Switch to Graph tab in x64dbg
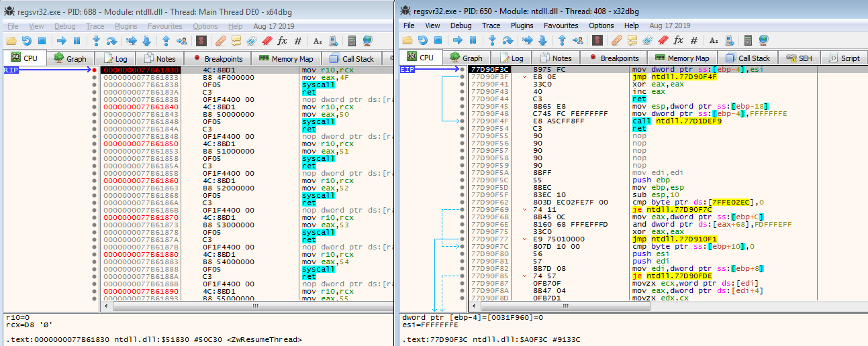 70,58
